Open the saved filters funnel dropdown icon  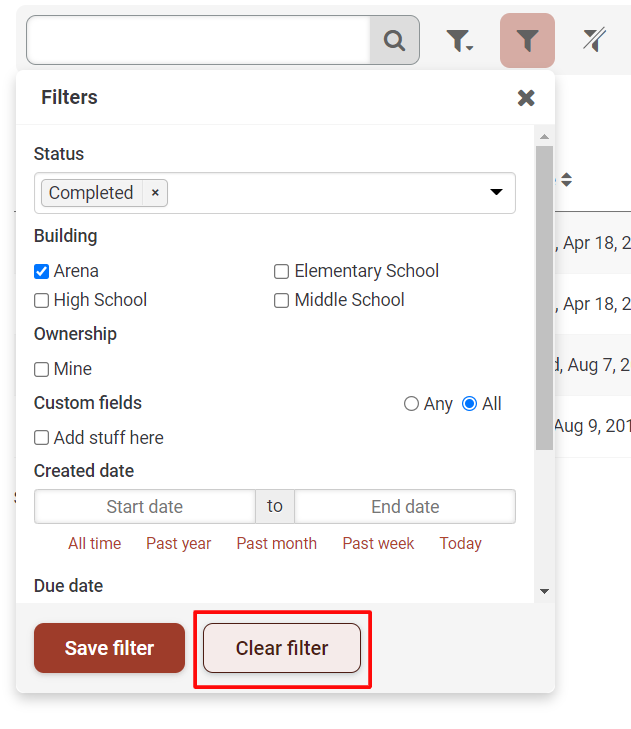pyautogui.click(x=459, y=40)
